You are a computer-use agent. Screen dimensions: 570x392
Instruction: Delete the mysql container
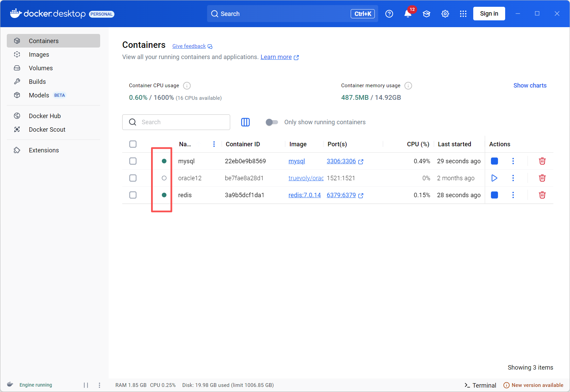pos(542,161)
